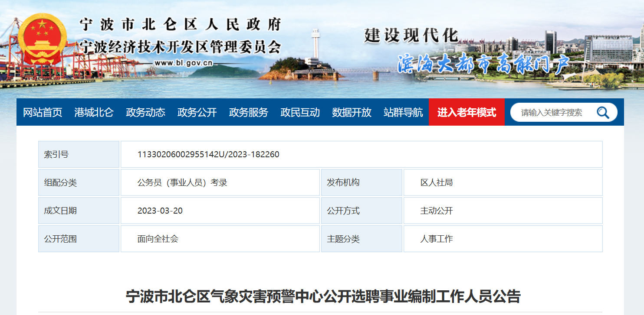Viewport: 644px width, 315px height.
Task: Click the national emblem logo
Action: (x=42, y=39)
